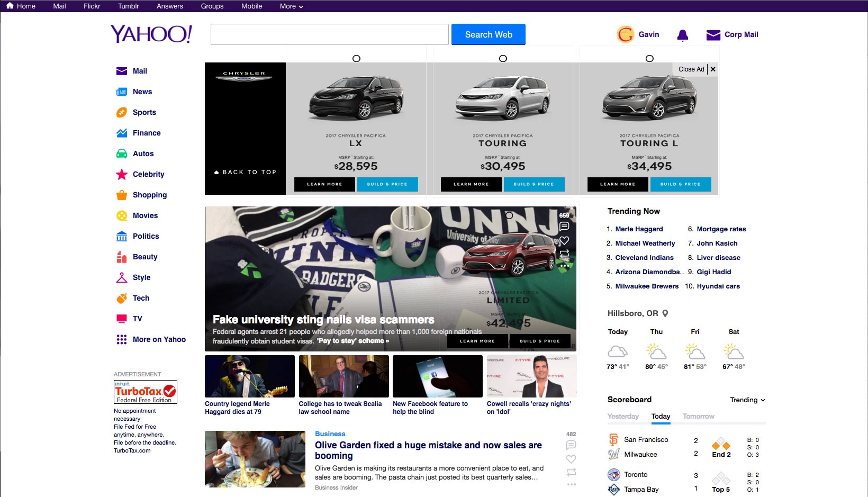Viewport: 868px width, 497px height.
Task: Click the Yahoo search input field
Action: 330,34
